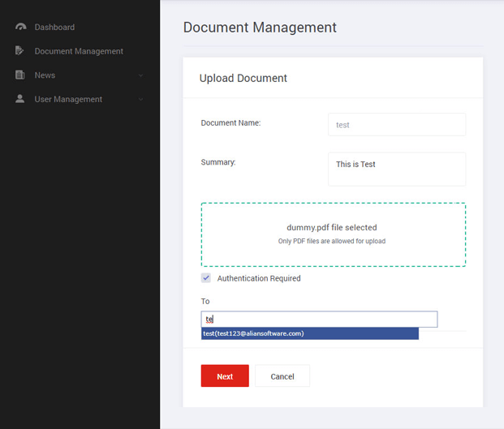Click the Authentication Required label
This screenshot has height=429, width=504.
[259, 278]
